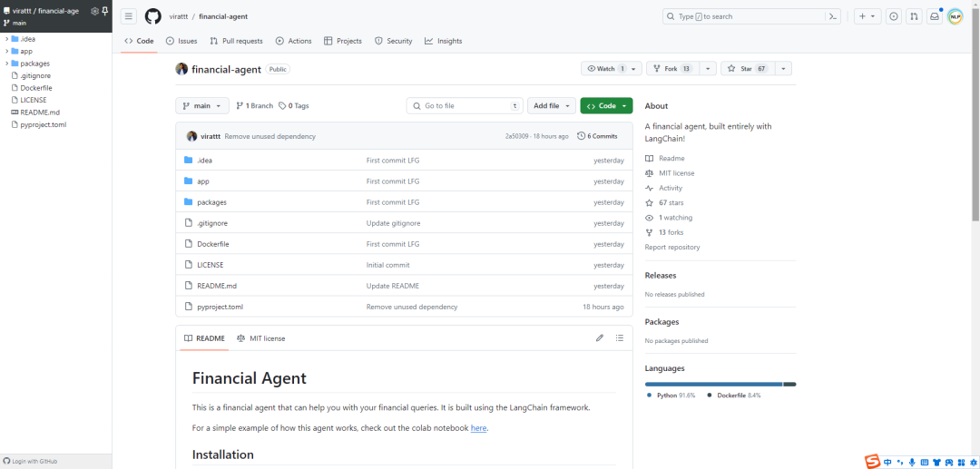Open the main branch dropdown
The width and height of the screenshot is (980, 469).
201,105
